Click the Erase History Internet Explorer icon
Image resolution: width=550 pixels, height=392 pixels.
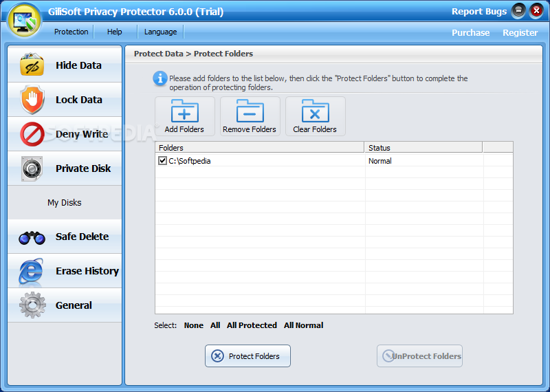31,270
